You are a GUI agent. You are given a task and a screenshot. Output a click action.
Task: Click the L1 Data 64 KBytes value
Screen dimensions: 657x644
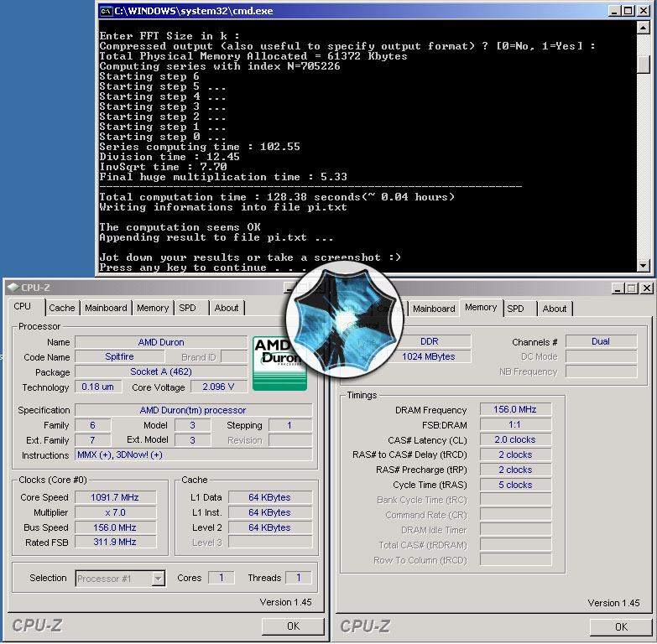(270, 497)
